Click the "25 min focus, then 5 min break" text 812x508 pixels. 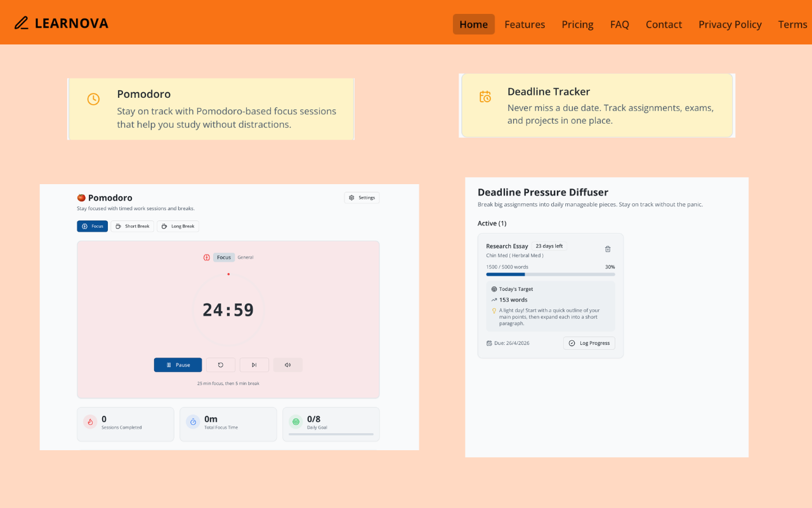228,384
